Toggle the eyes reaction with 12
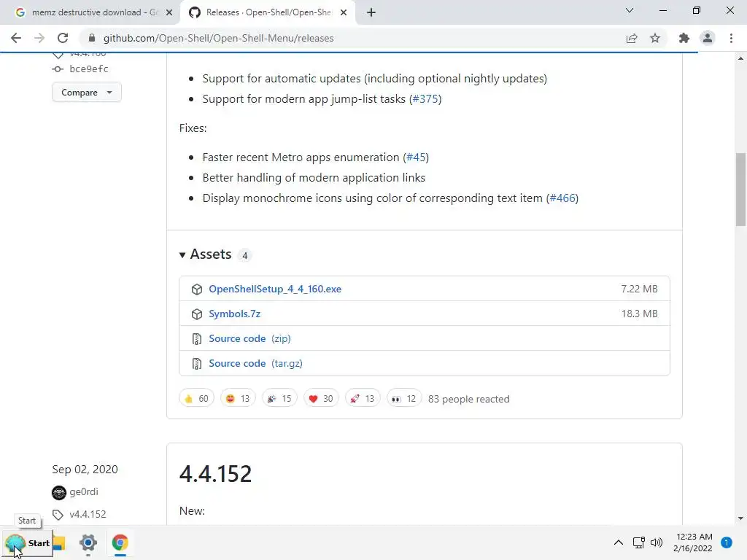Viewport: 747px width, 560px height. pyautogui.click(x=404, y=398)
